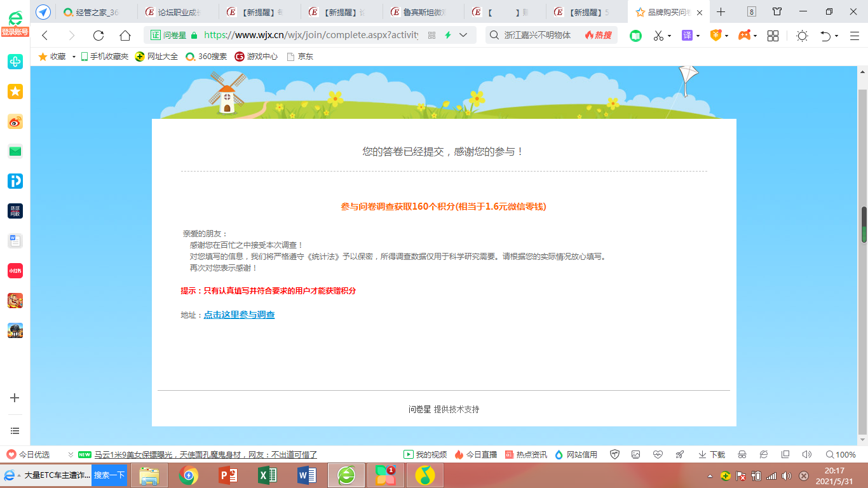Image resolution: width=868 pixels, height=488 pixels.
Task: Open the 360搜索 bookmark
Action: [207, 57]
